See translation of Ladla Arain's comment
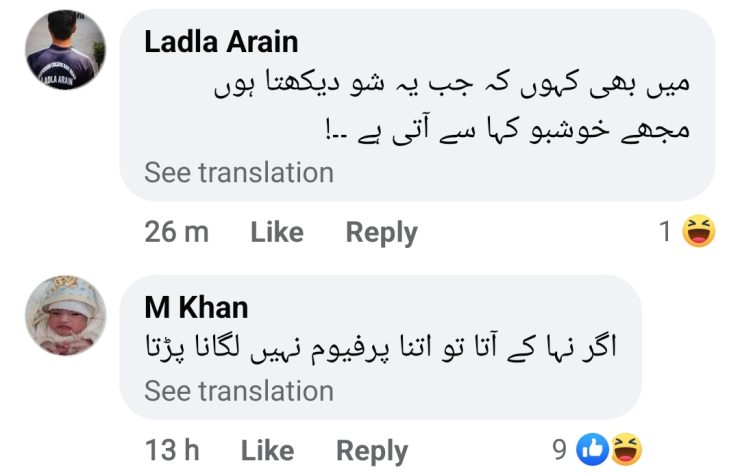The width and height of the screenshot is (740, 474). click(x=239, y=172)
